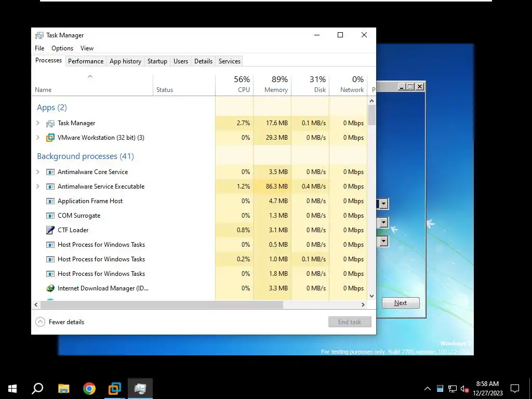The width and height of the screenshot is (532, 399).
Task: Sort processes by Memory column
Action: (272, 85)
